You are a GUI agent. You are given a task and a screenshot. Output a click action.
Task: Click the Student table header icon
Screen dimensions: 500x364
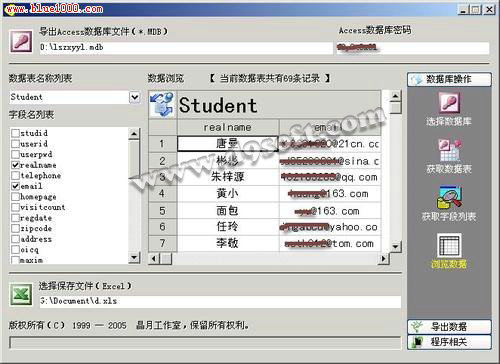[162, 104]
